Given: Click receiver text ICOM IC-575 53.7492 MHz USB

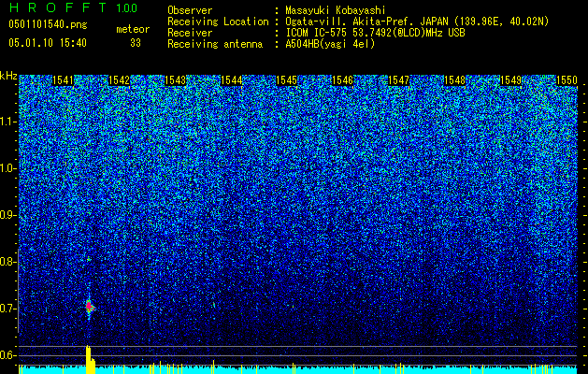Looking at the screenshot, I should [375, 33].
